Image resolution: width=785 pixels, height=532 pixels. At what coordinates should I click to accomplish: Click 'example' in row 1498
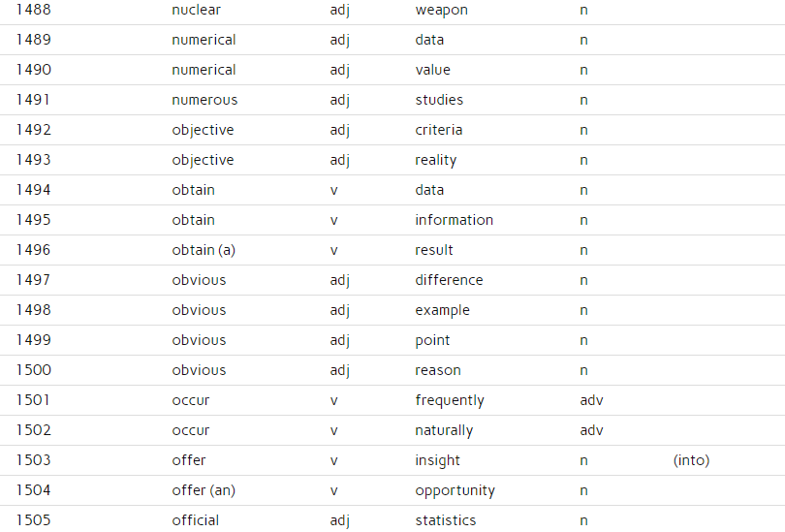tap(443, 310)
